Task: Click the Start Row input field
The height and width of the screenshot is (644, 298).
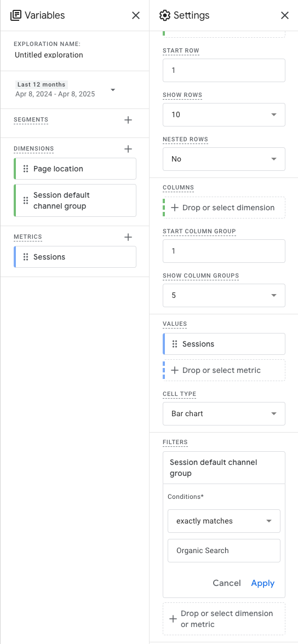Action: click(224, 70)
